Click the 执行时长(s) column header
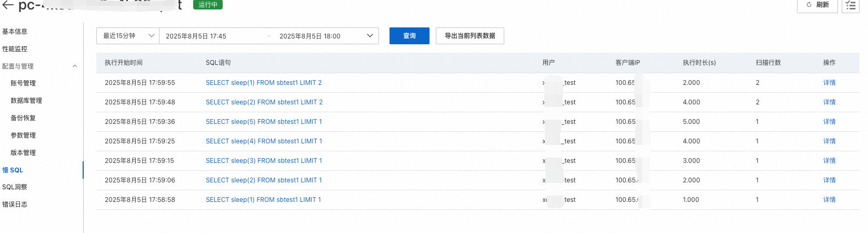868x233 pixels. [699, 63]
